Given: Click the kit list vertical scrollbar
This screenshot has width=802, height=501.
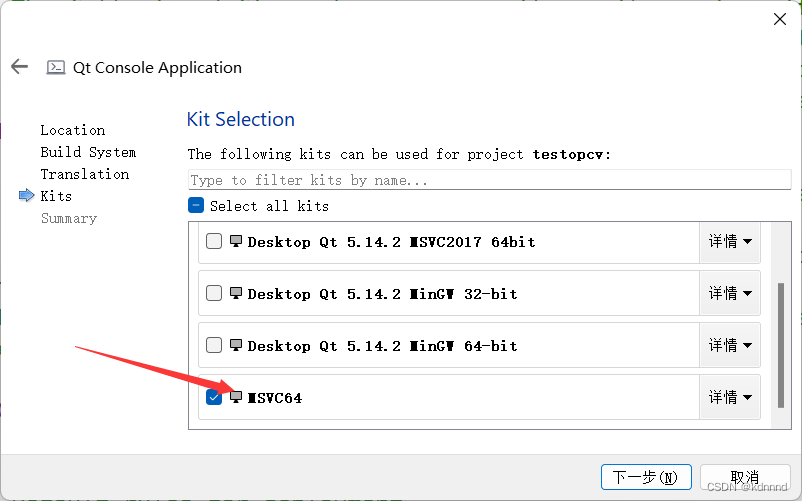Looking at the screenshot, I should (x=781, y=345).
